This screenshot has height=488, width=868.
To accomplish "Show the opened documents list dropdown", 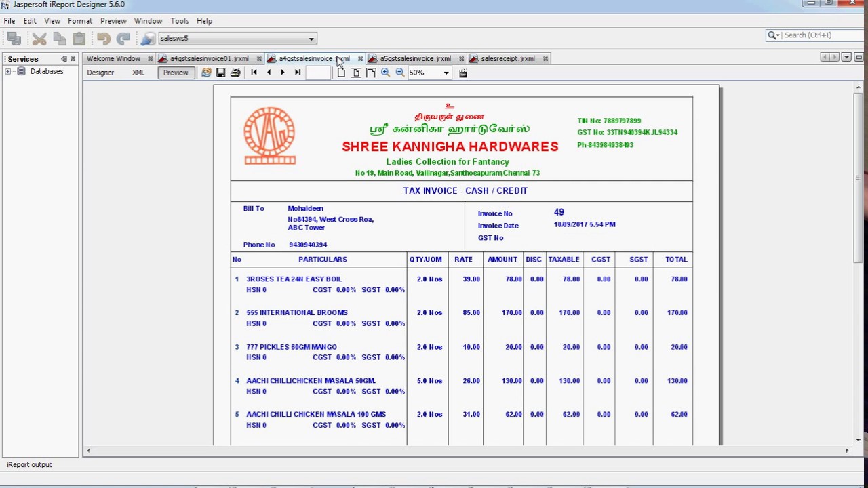I will 846,58.
